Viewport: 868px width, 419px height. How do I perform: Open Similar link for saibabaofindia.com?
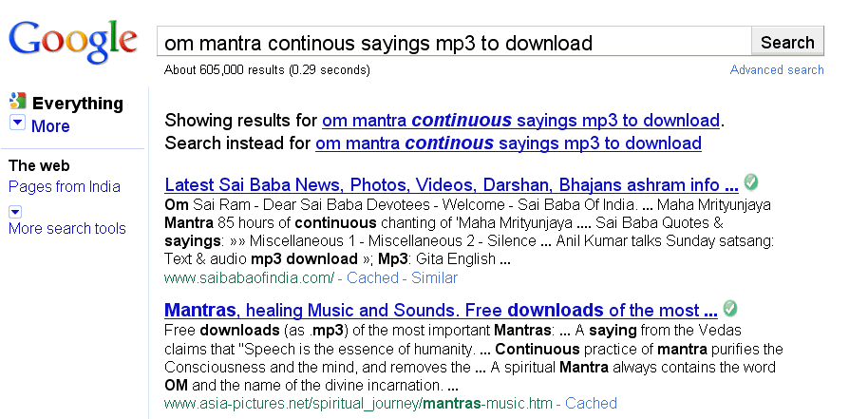point(434,277)
